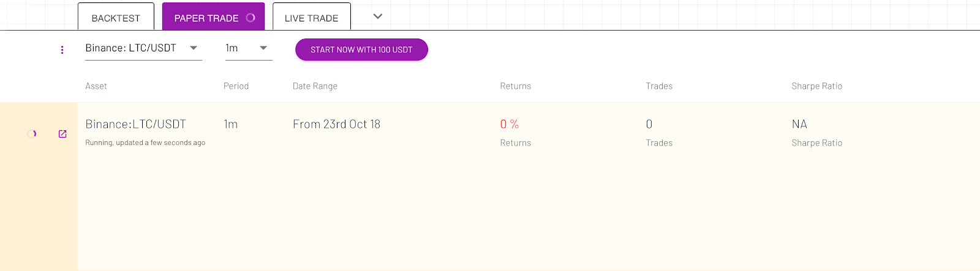
Task: Click the Trades column header
Action: coord(659,86)
